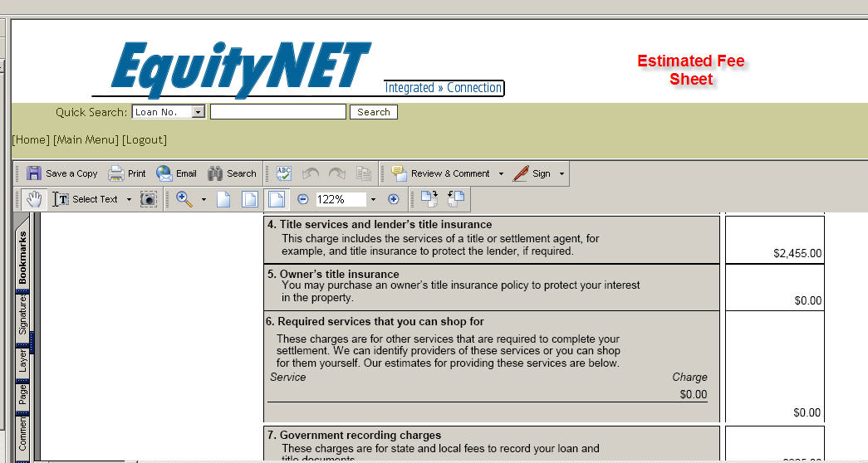Click the Copy pages icon

pyautogui.click(x=364, y=173)
